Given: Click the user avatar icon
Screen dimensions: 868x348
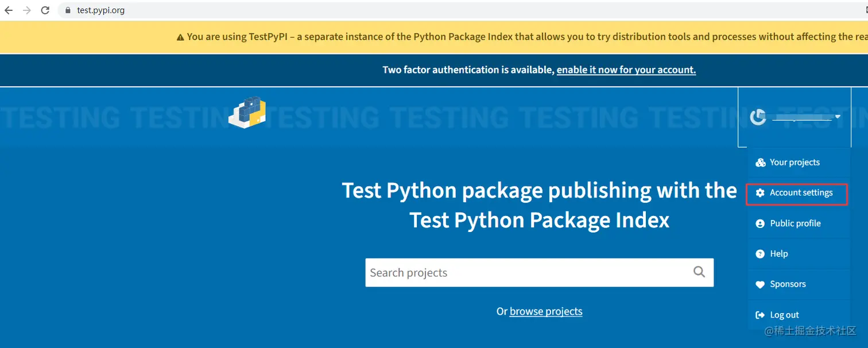Looking at the screenshot, I should (758, 117).
